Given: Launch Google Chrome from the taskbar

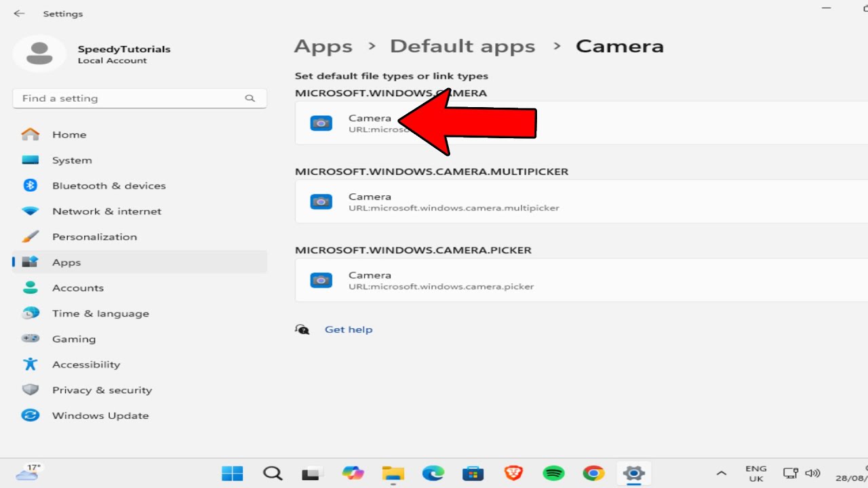Looking at the screenshot, I should pyautogui.click(x=593, y=473).
